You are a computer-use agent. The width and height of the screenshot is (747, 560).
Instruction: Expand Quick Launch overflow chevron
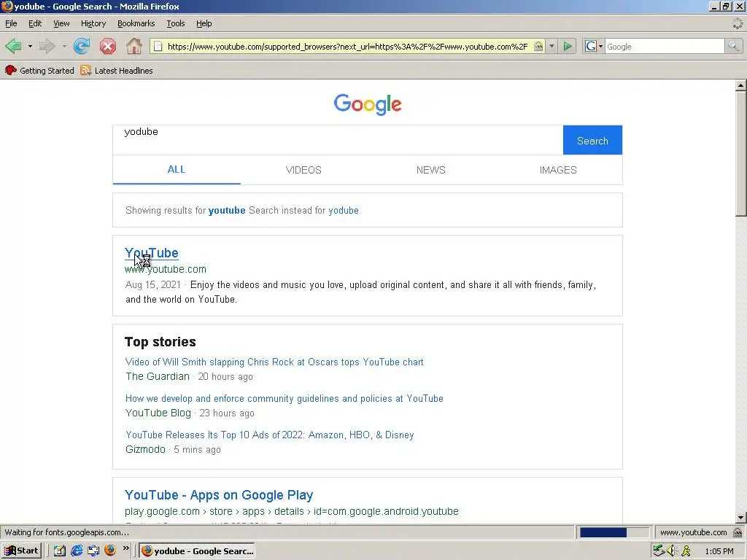[x=125, y=548]
